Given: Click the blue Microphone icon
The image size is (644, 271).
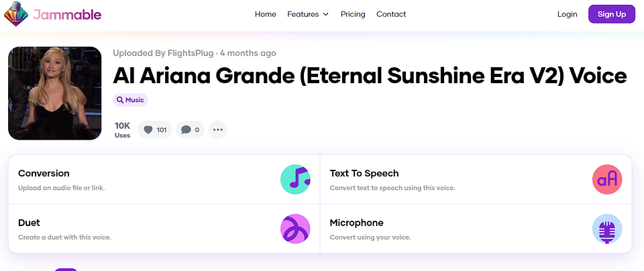Looking at the screenshot, I should [x=607, y=229].
